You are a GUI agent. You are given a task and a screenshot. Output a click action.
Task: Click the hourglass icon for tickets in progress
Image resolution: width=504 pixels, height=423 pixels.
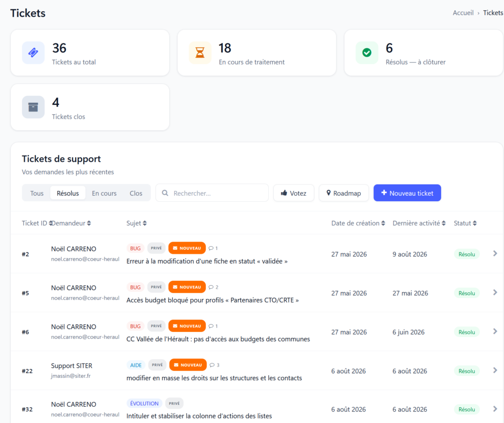point(200,52)
